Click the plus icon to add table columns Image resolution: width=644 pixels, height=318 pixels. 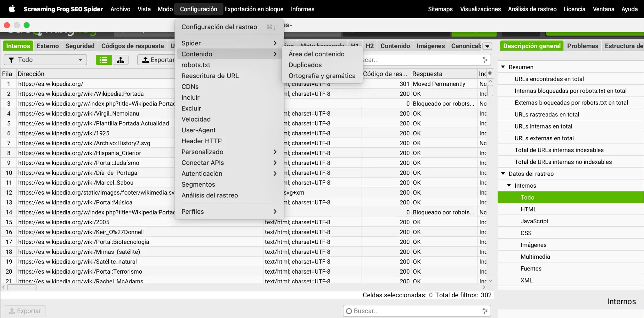[490, 73]
